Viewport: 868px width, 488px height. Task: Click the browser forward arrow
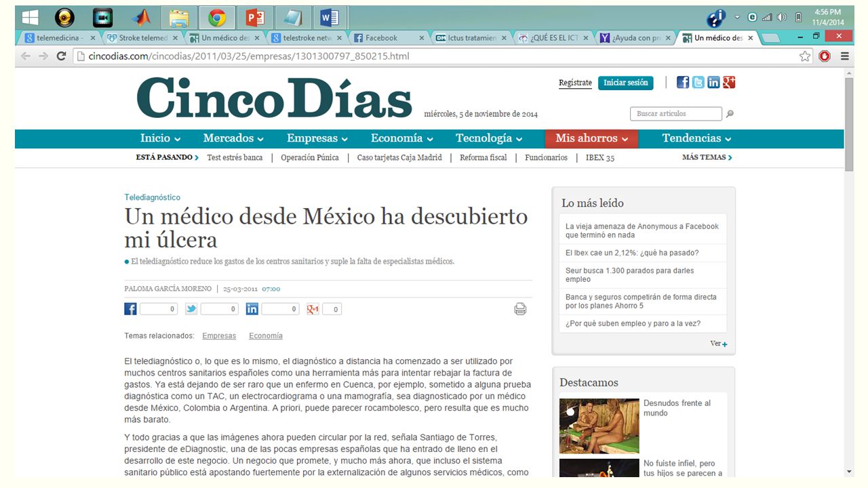[43, 56]
